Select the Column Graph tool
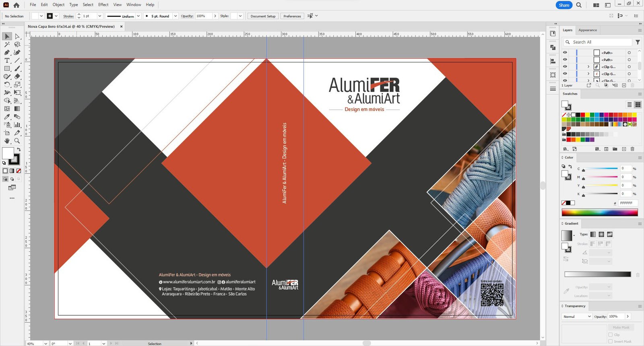This screenshot has width=644, height=346. coord(17,125)
